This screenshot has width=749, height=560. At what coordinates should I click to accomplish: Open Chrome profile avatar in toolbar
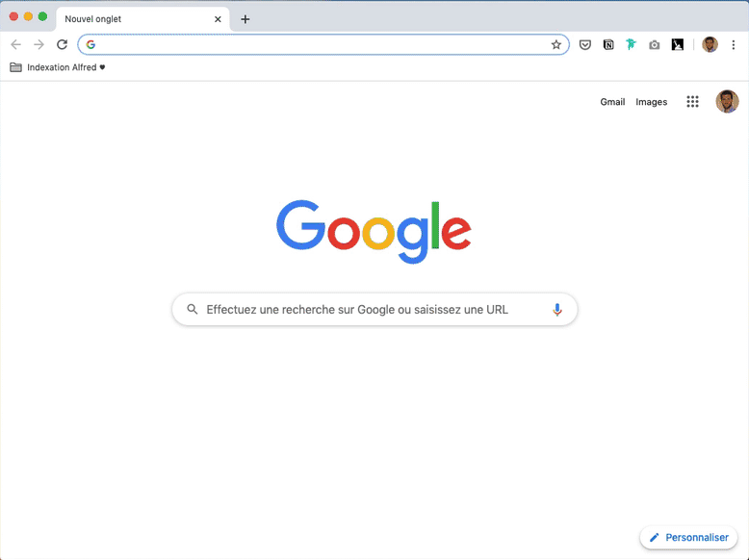[710, 45]
